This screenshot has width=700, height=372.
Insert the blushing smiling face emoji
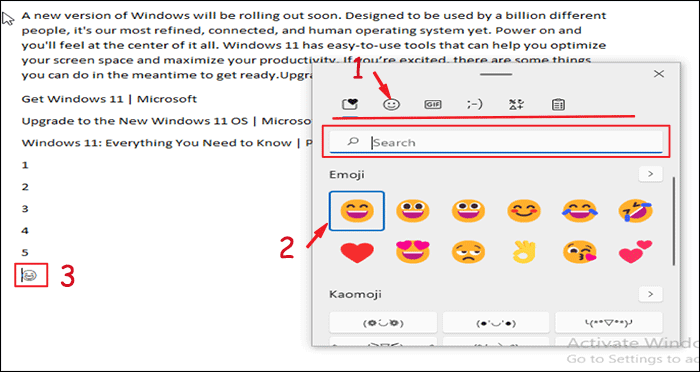[524, 211]
